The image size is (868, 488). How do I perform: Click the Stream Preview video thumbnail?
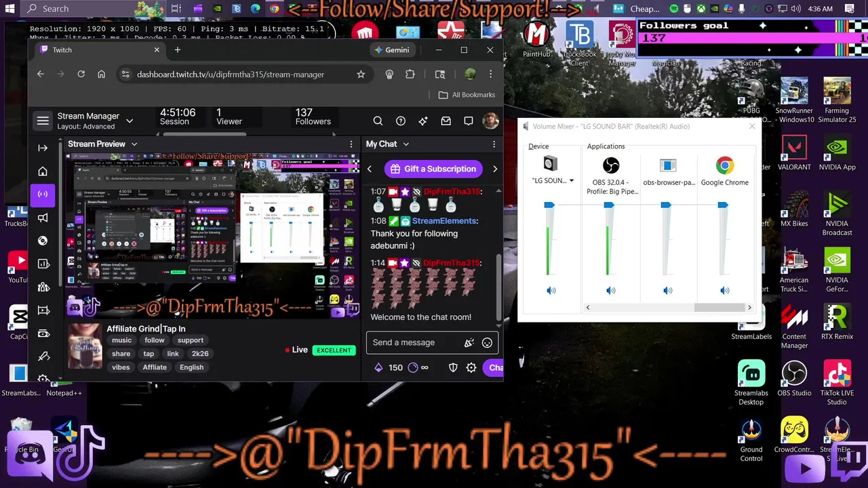click(212, 235)
